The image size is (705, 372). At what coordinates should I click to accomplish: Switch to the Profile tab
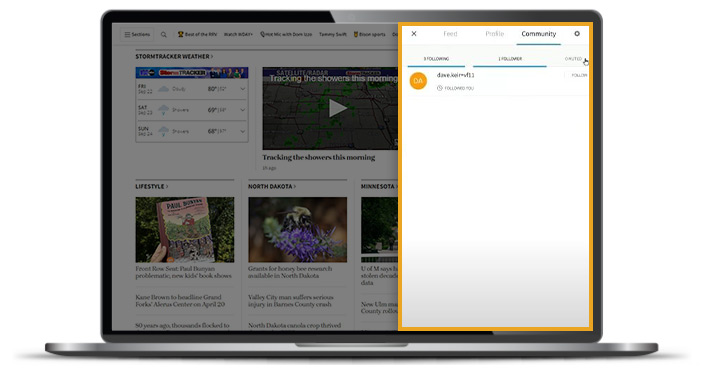point(495,34)
